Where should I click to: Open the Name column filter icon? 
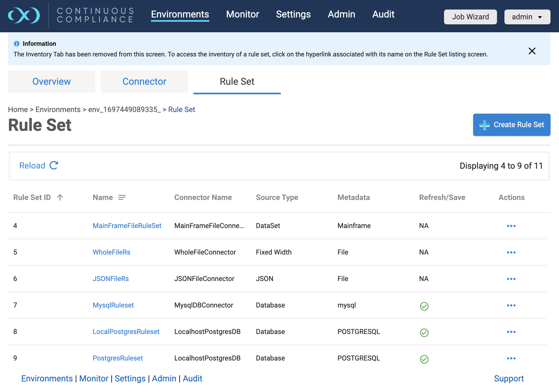pyautogui.click(x=122, y=197)
